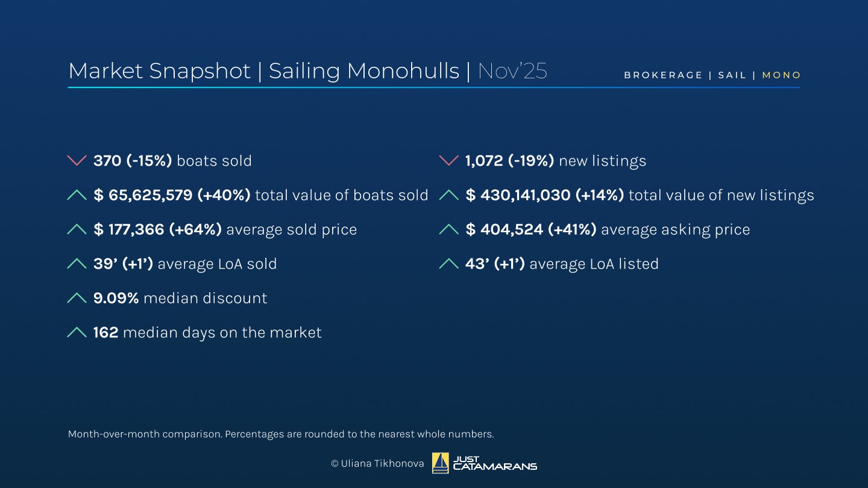868x488 pixels.
Task: Select the SAIL label in the header
Action: [732, 75]
